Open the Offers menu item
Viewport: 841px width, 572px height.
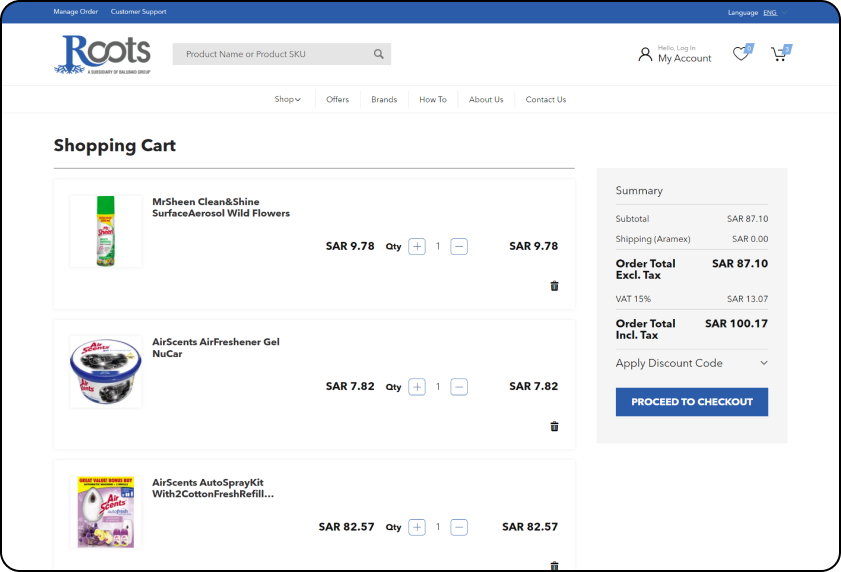pyautogui.click(x=337, y=99)
